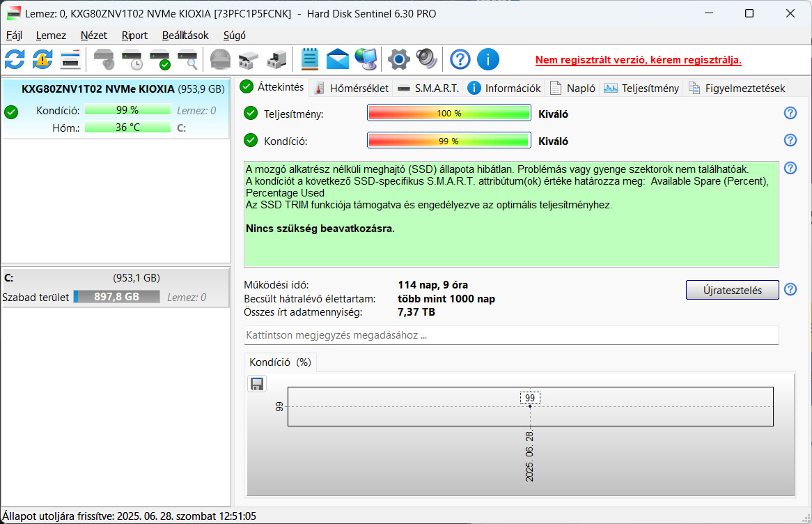Click the app icon in title bar
This screenshot has height=524, width=812.
14,14
